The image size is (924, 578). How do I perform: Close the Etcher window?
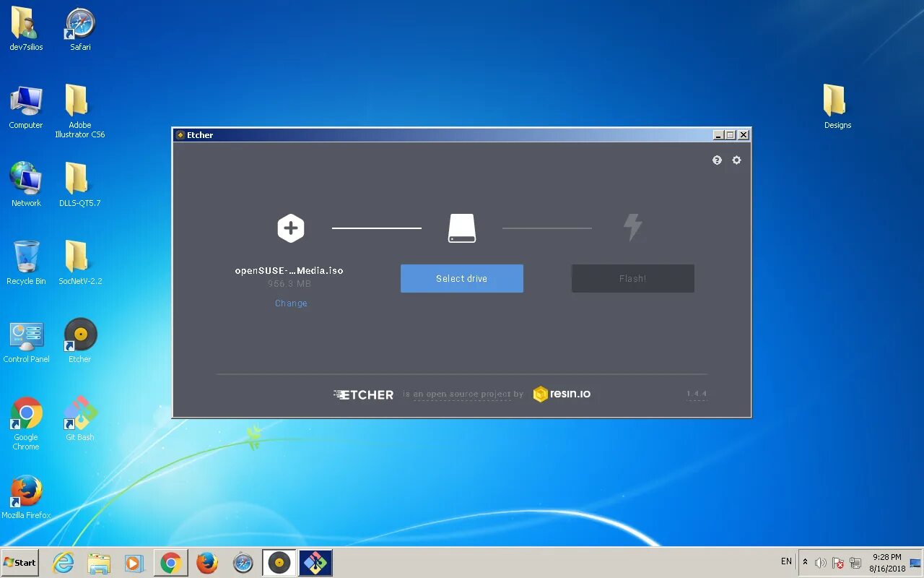744,135
